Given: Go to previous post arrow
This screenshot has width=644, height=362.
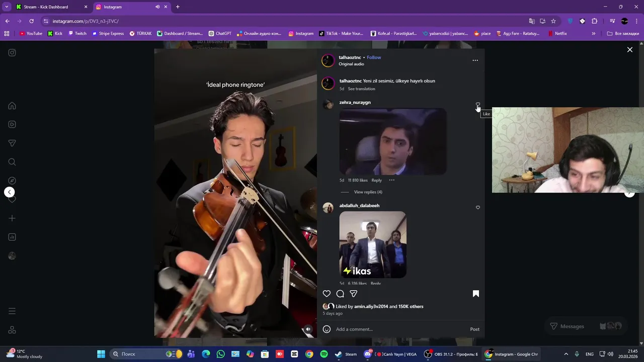Looking at the screenshot, I should pos(9,192).
